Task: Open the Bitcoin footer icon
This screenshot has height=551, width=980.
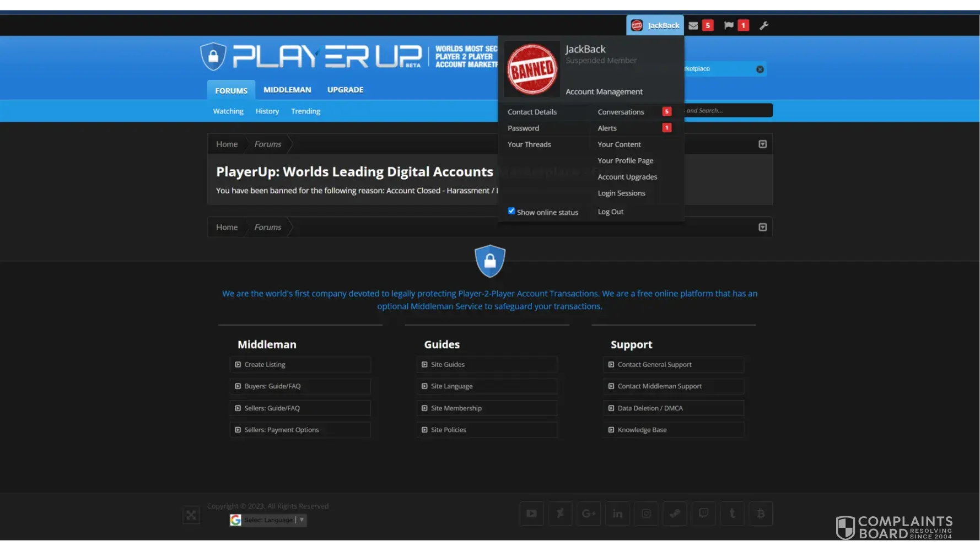Action: 761,514
